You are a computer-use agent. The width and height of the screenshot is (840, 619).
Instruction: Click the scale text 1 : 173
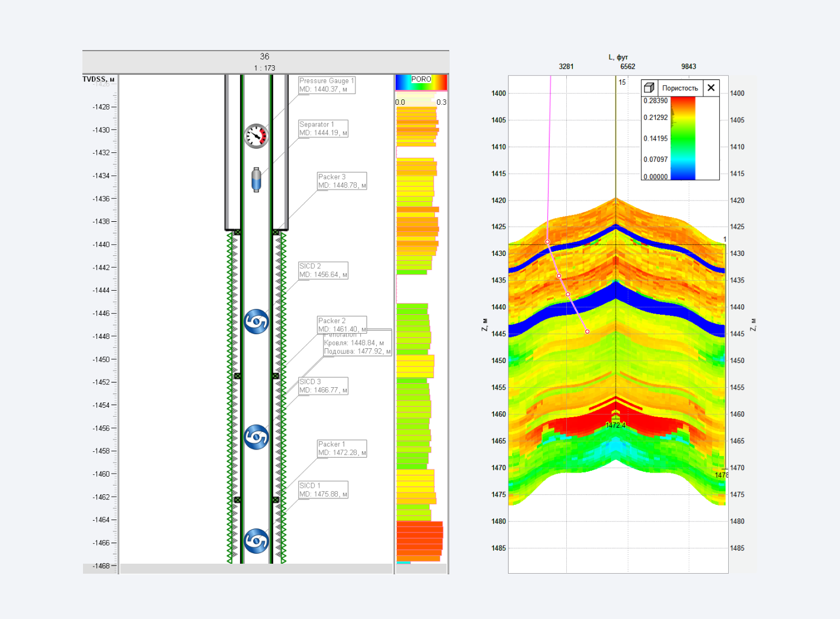click(265, 68)
